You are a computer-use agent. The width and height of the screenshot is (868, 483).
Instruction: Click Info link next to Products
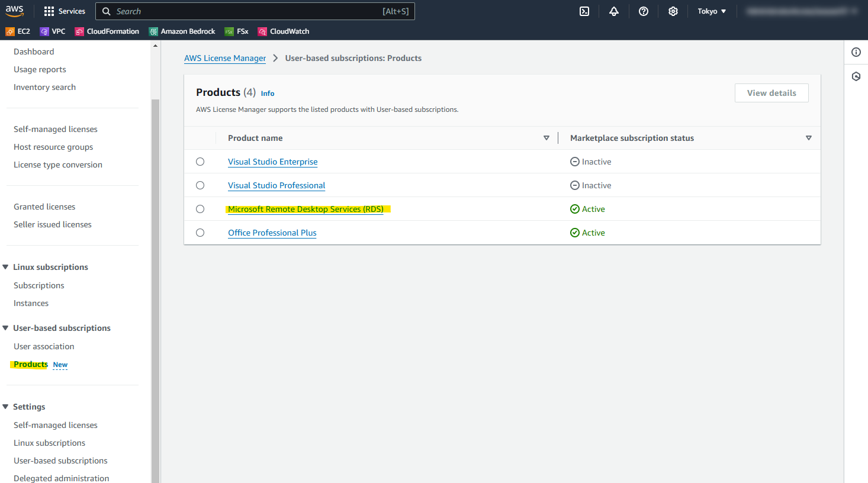coord(268,94)
